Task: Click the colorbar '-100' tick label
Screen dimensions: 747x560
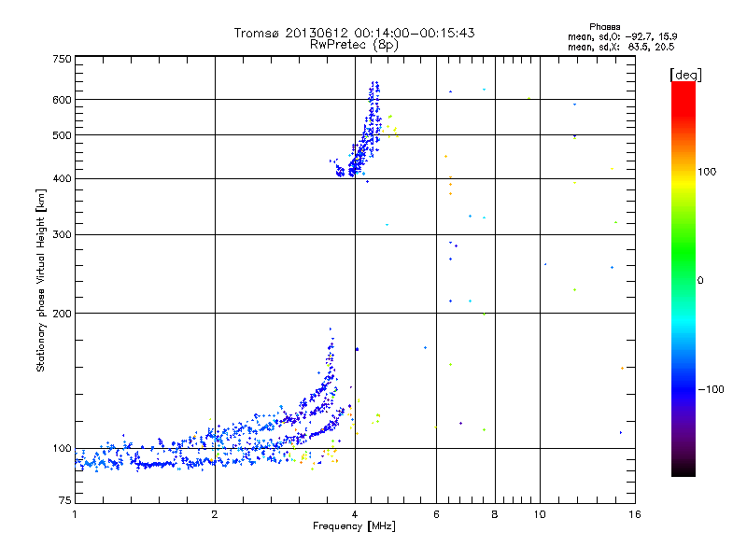Action: point(711,389)
